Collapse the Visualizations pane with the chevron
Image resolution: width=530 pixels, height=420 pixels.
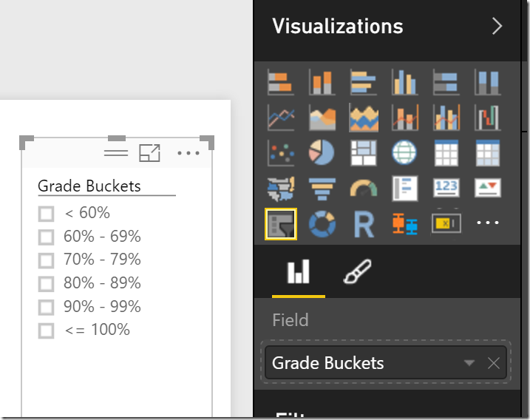(497, 27)
